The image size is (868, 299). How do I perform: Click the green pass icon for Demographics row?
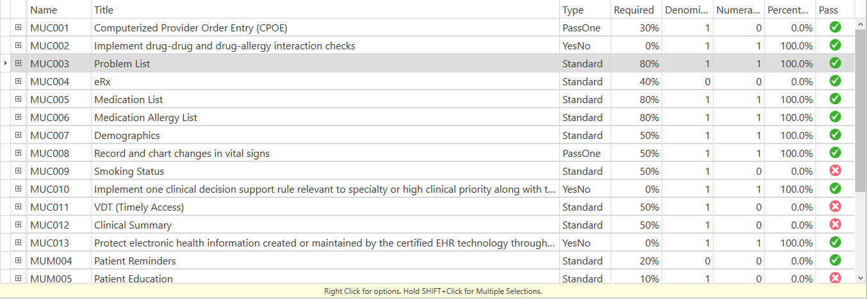835,135
